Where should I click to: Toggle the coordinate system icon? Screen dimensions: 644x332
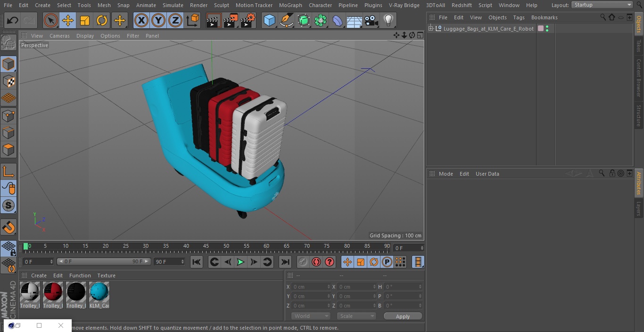193,20
